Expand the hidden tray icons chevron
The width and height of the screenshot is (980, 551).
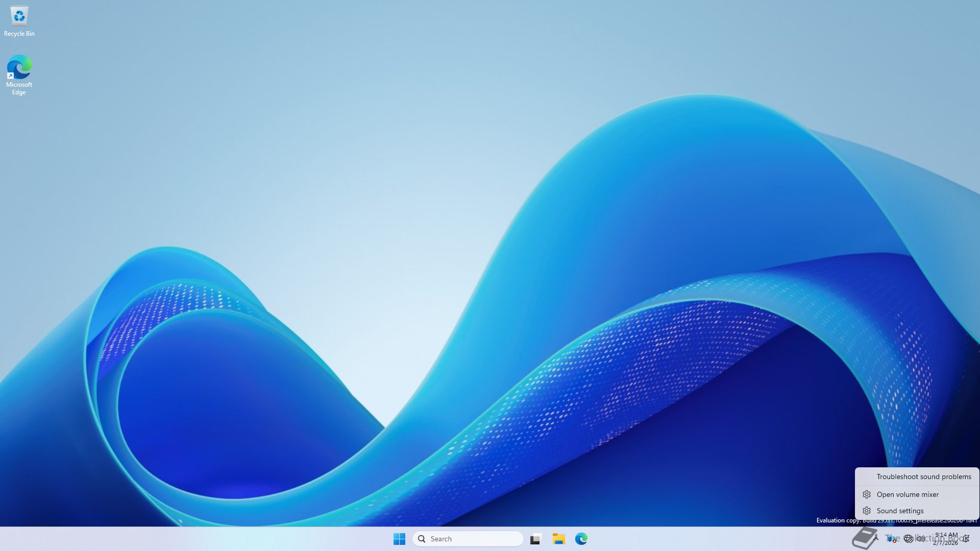coord(876,538)
